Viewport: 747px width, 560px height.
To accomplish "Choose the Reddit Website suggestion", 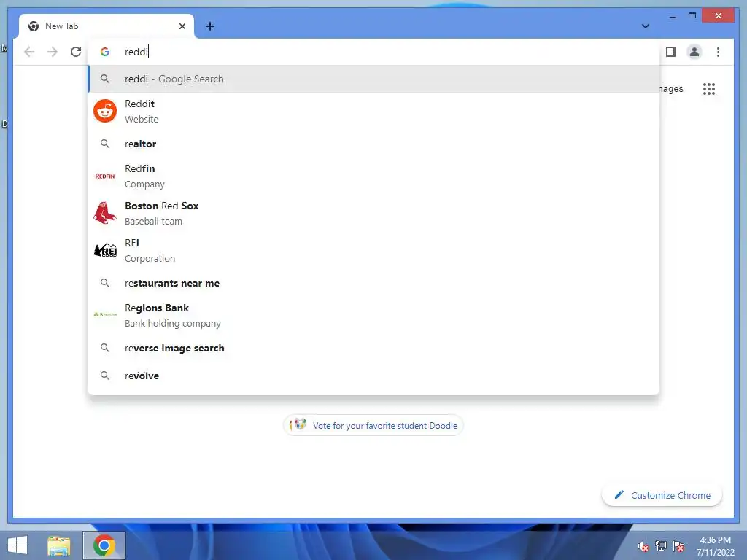I will (x=374, y=111).
